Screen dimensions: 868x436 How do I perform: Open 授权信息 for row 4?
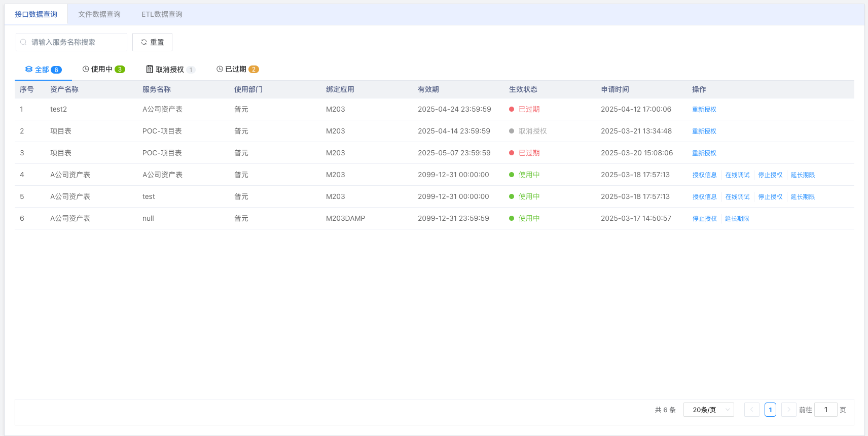pos(704,175)
